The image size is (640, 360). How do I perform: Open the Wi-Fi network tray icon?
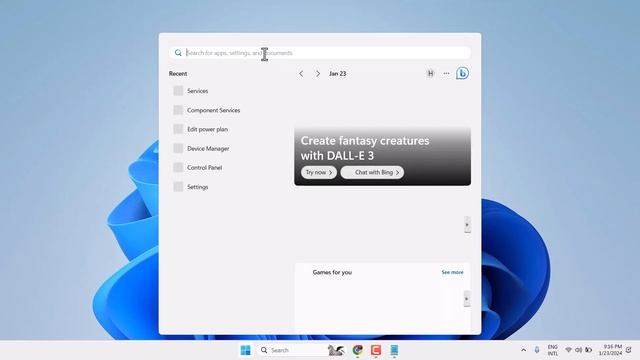[x=568, y=350]
